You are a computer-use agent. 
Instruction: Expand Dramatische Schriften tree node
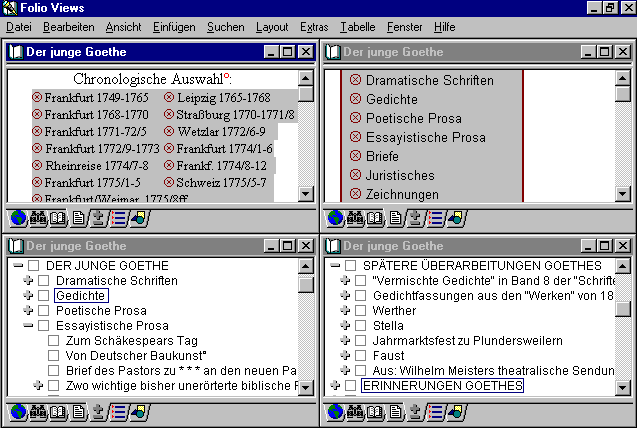click(x=28, y=280)
